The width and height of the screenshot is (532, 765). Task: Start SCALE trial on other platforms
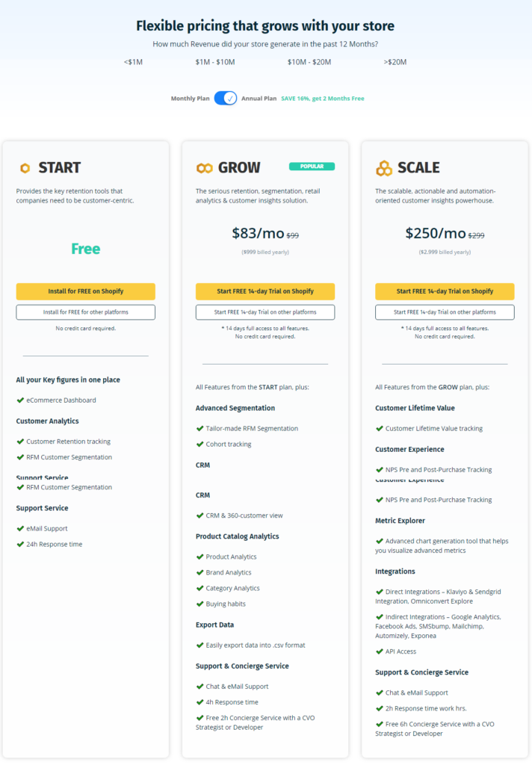coord(445,312)
